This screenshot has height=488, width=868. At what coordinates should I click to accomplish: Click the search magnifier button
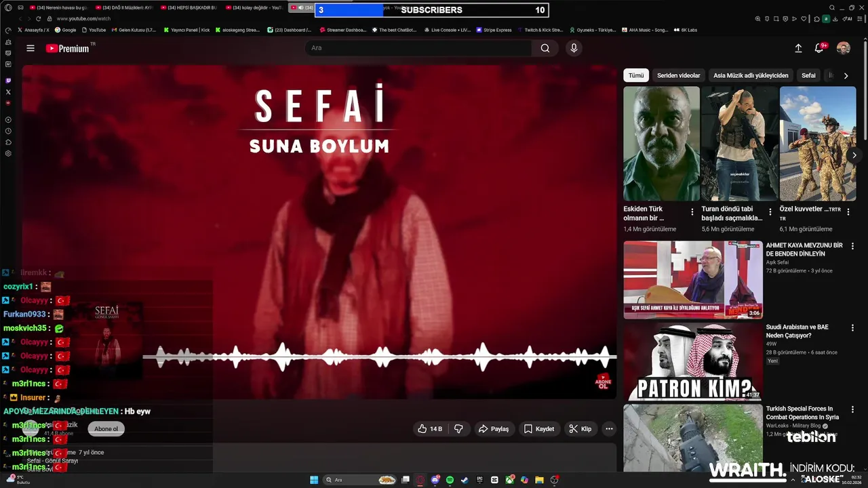[x=545, y=48]
